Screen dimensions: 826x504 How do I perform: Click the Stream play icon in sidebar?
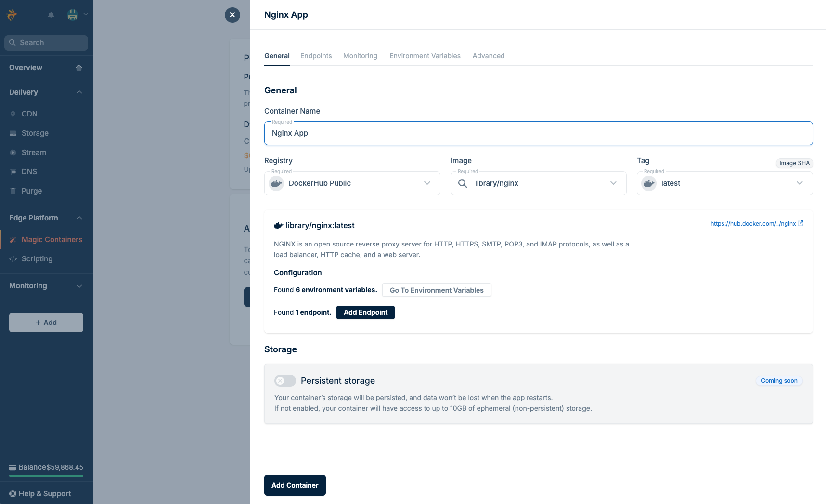coord(13,153)
